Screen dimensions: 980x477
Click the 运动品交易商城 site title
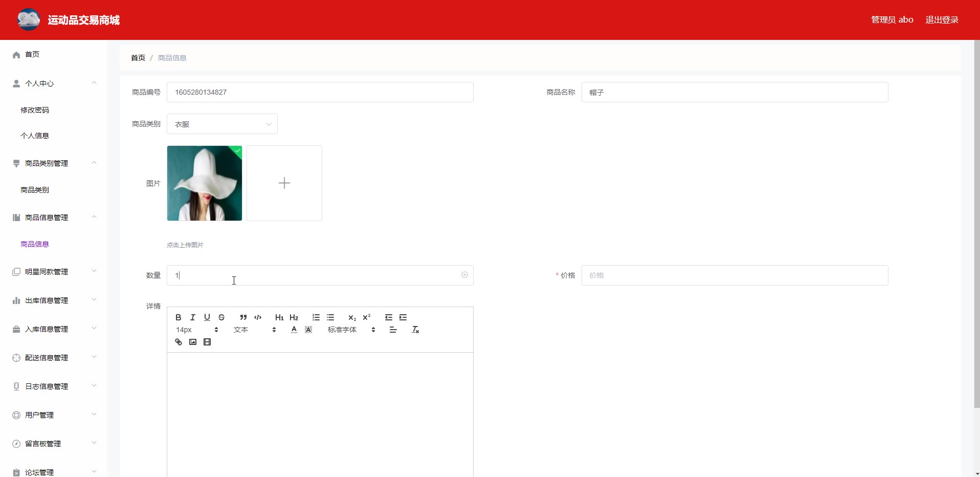(x=84, y=20)
